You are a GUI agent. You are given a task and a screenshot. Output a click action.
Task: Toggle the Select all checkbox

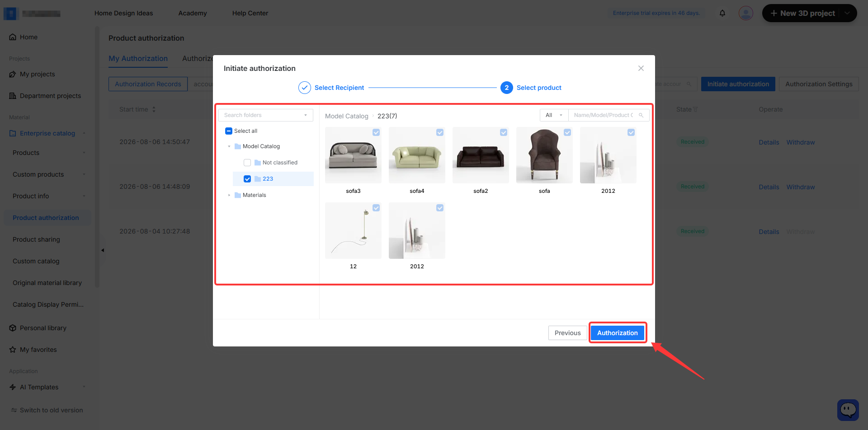[x=228, y=131]
